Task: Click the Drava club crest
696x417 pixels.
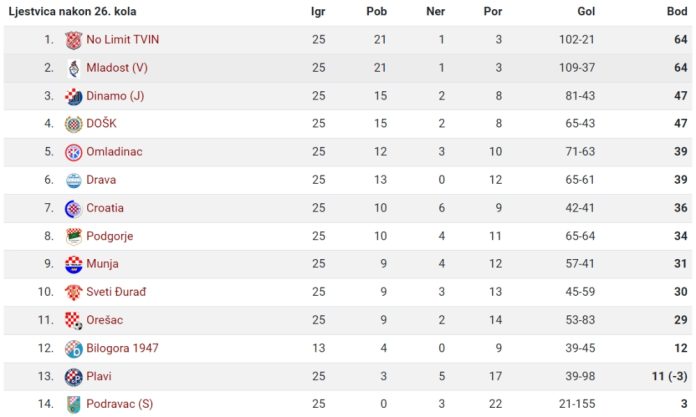Action: [x=74, y=180]
